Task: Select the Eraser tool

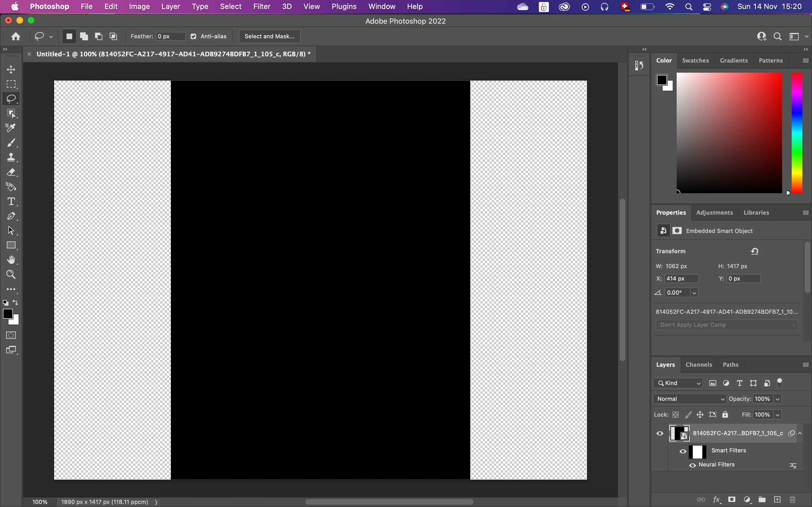Action: pos(11,172)
